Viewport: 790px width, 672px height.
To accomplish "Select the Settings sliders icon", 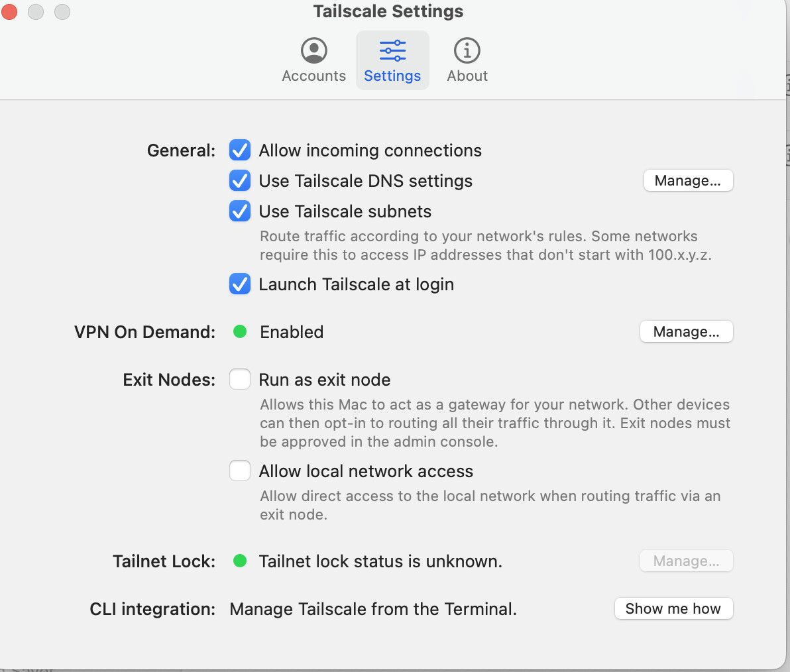I will pyautogui.click(x=392, y=50).
